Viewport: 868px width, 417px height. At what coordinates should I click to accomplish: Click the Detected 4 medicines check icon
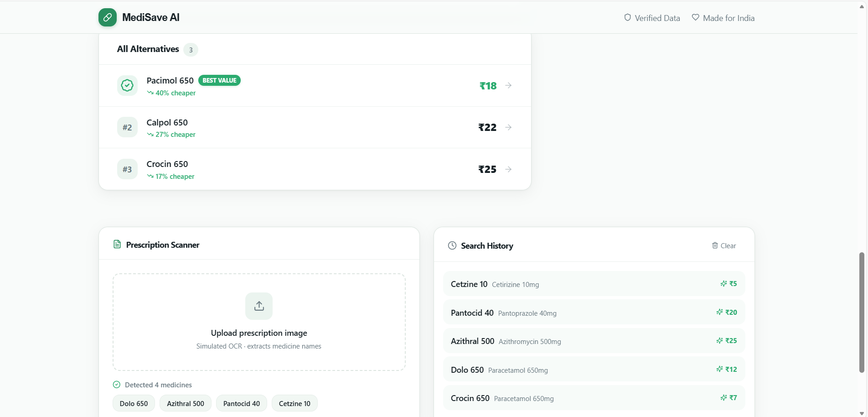tap(117, 385)
